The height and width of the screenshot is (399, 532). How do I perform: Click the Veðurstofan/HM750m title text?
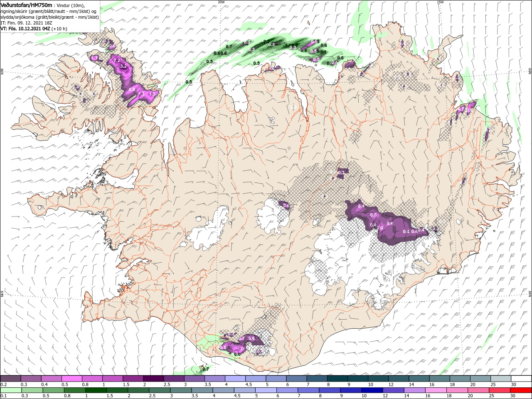(x=26, y=5)
